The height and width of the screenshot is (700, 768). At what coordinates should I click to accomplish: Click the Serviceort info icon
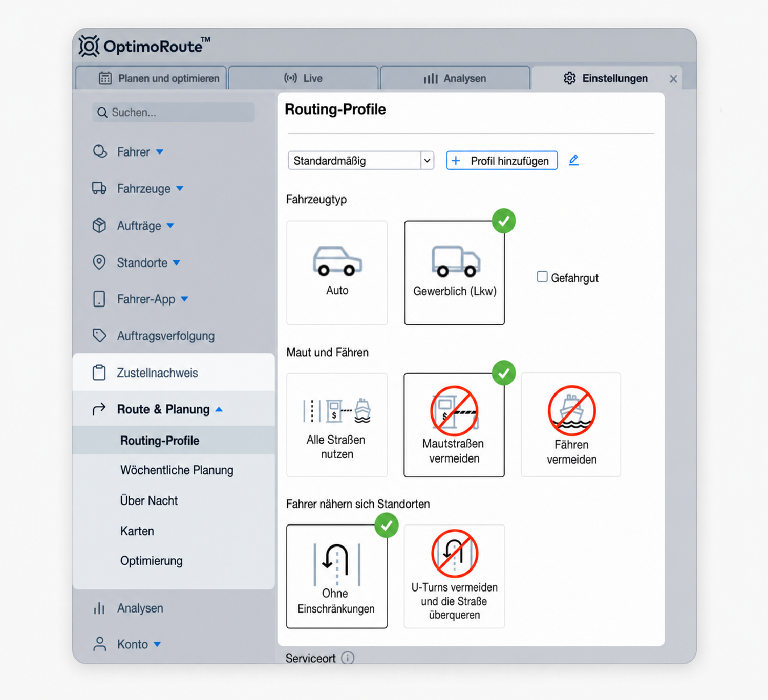click(348, 658)
